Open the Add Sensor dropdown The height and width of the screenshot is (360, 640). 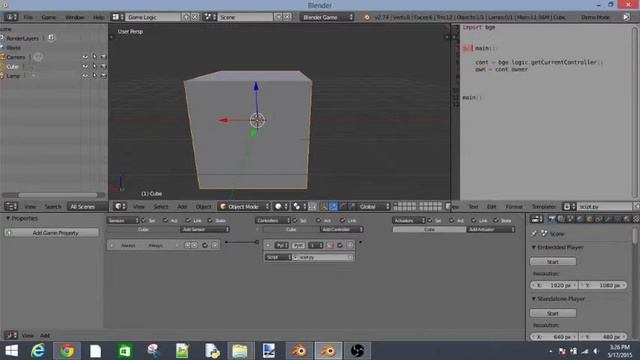pyautogui.click(x=204, y=229)
